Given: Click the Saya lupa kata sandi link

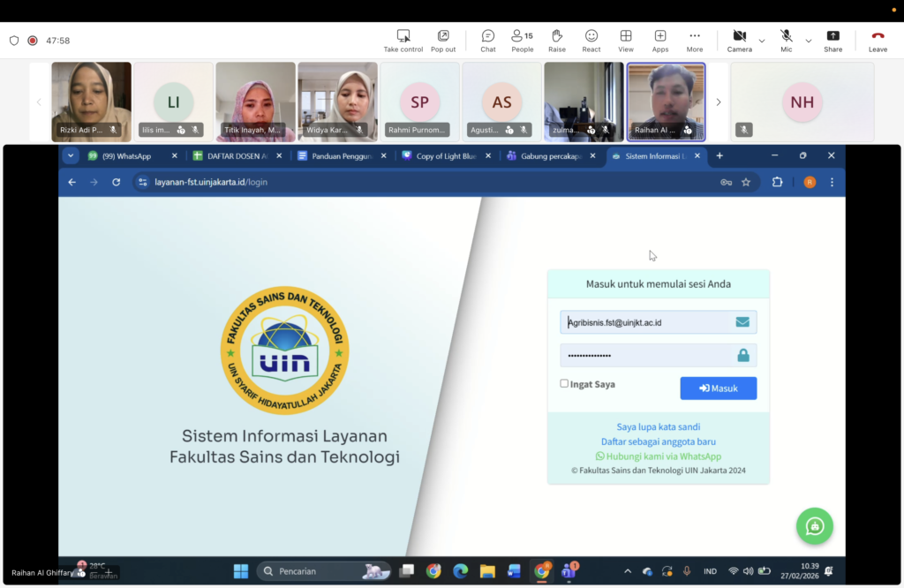Looking at the screenshot, I should click(658, 426).
